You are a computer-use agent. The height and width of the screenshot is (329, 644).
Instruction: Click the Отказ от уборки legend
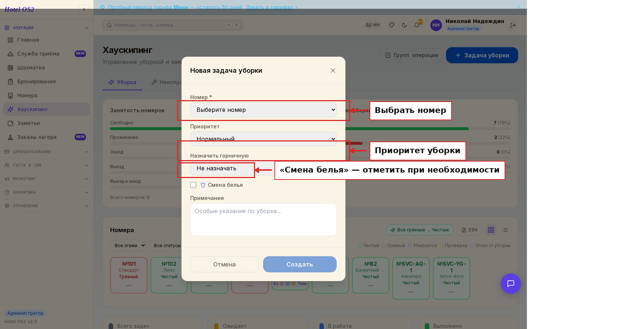490,246
